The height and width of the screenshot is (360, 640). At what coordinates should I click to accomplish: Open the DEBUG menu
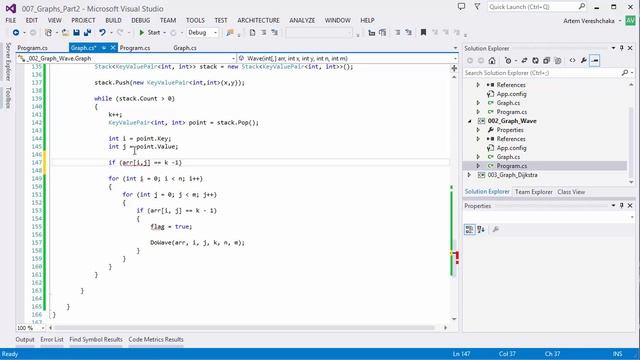141,20
